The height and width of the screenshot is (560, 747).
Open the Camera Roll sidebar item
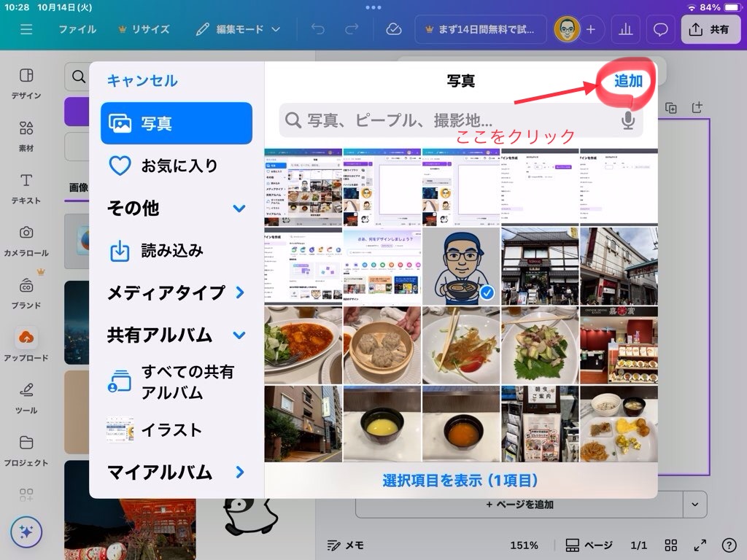pos(26,241)
